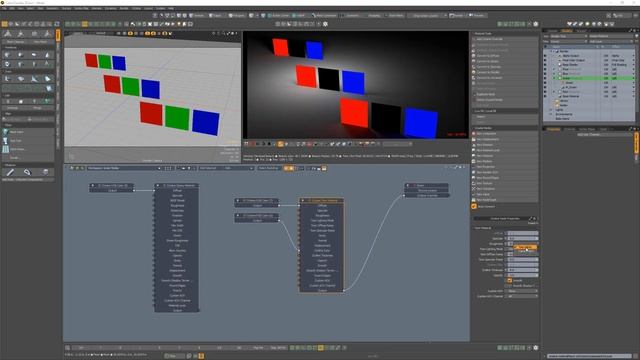The width and height of the screenshot is (640, 360).
Task: Uncheck the orange Smooth checkbox
Action: coord(509,280)
